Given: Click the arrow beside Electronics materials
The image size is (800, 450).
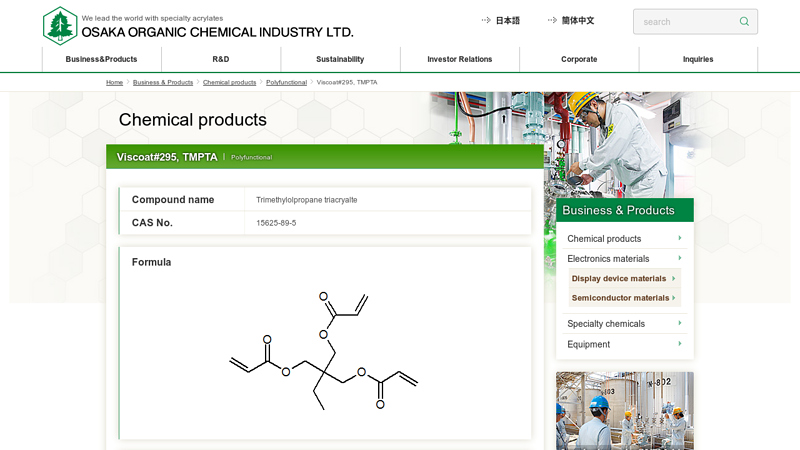Looking at the screenshot, I should pyautogui.click(x=680, y=258).
